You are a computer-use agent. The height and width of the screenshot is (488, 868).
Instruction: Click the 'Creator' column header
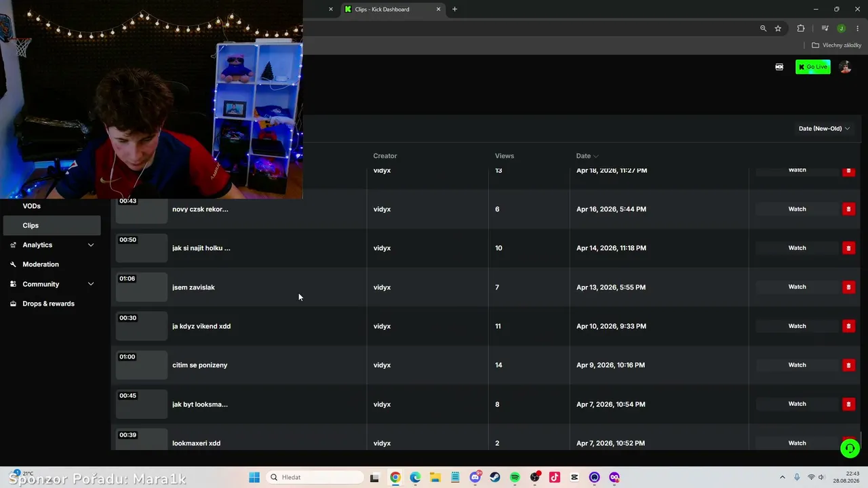385,156
